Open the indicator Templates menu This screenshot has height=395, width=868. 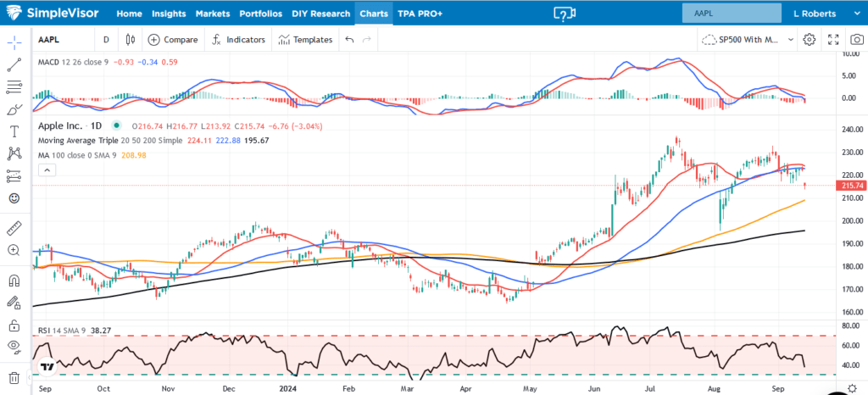click(x=305, y=40)
